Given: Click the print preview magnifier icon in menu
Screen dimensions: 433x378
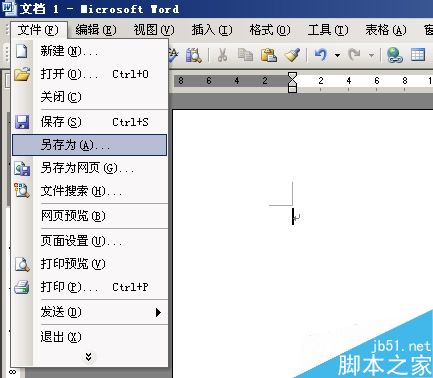Looking at the screenshot, I should click(22, 264).
